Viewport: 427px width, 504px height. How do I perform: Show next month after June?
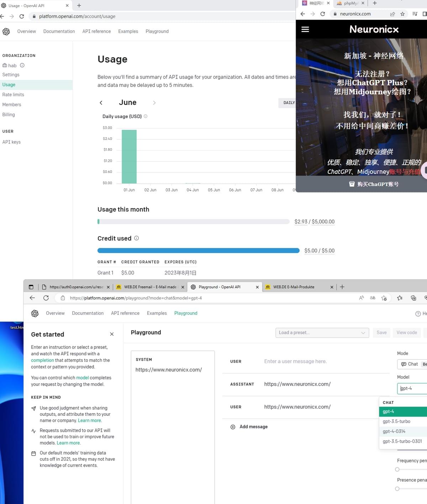(154, 102)
